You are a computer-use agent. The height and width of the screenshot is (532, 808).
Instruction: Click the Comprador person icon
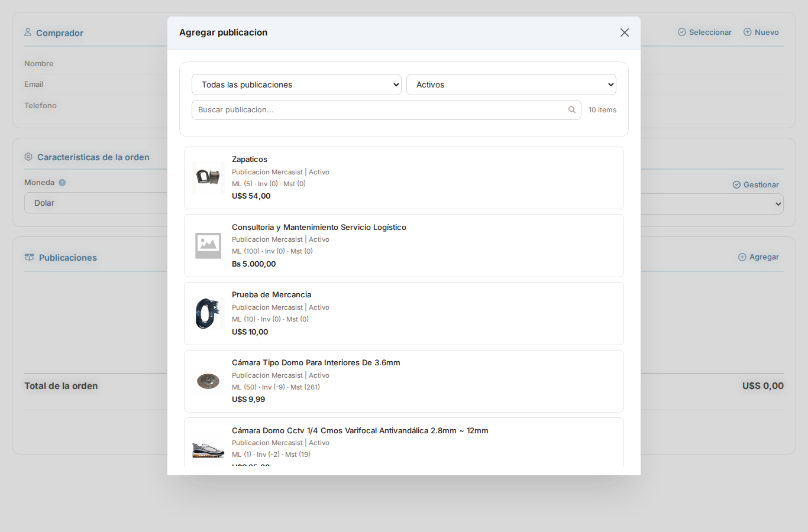[x=28, y=33]
